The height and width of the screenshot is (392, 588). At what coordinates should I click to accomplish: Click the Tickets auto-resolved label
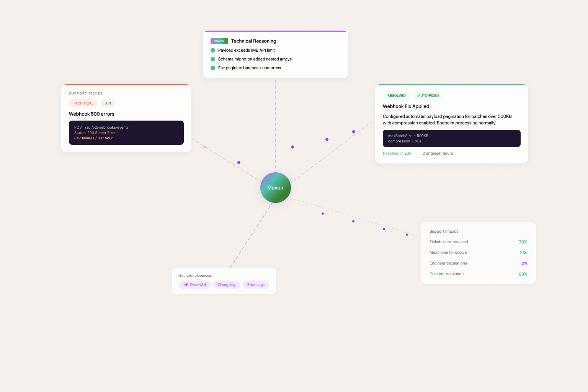click(x=449, y=242)
